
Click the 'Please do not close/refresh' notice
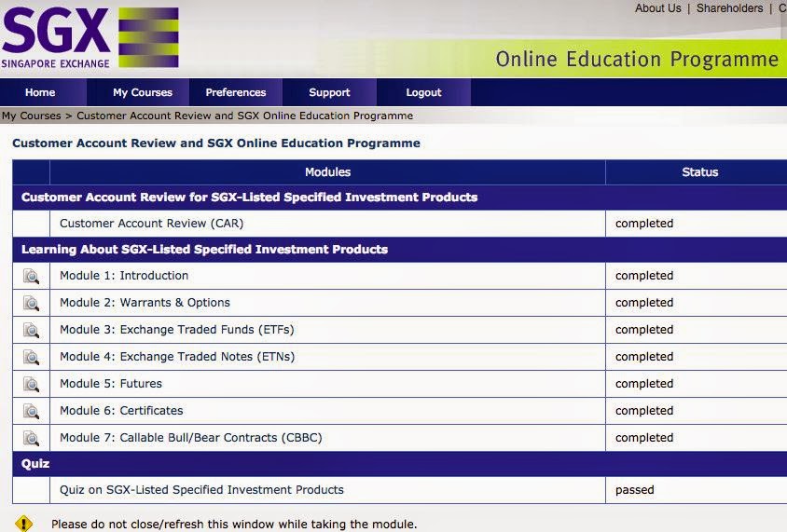tap(234, 525)
